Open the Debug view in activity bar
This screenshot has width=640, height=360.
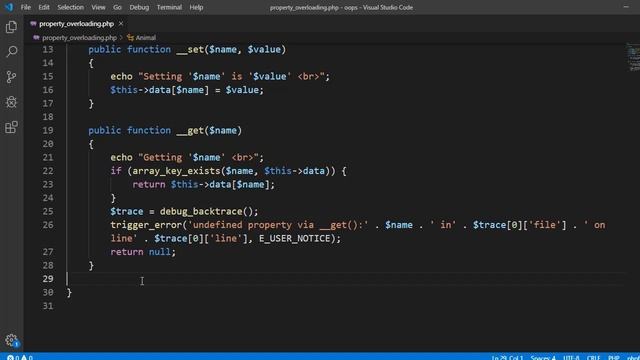(11, 102)
